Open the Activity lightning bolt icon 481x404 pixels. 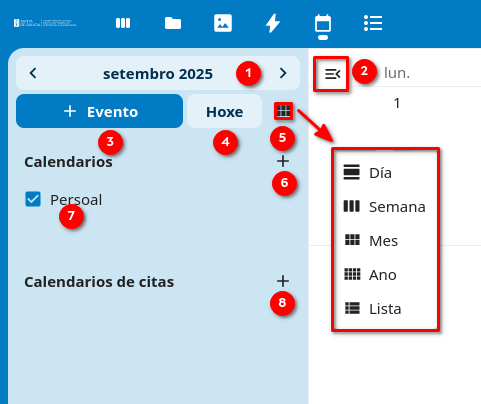(x=273, y=23)
